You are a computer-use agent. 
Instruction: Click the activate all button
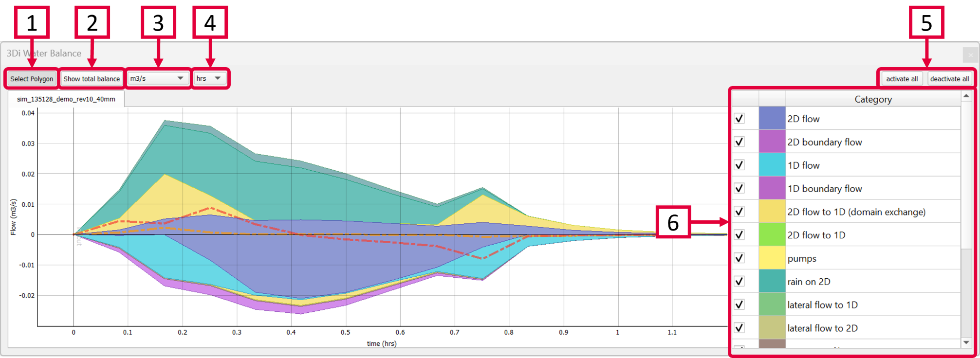[x=902, y=79]
